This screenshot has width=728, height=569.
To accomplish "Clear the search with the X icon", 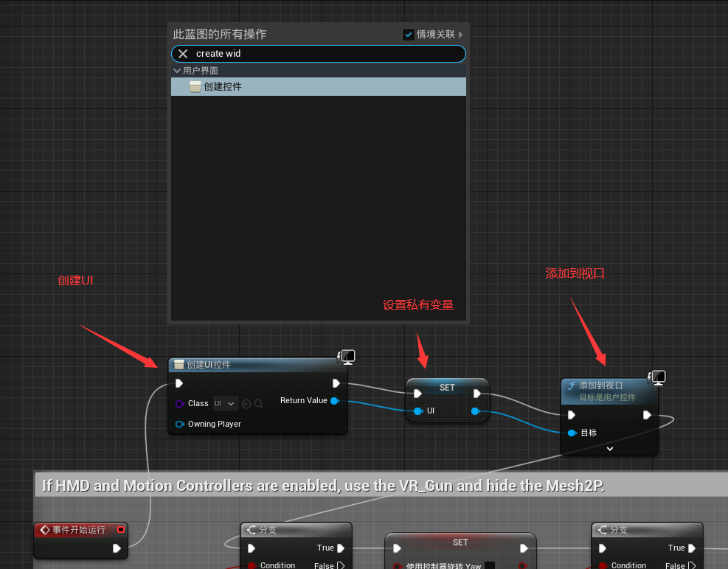I will pyautogui.click(x=183, y=54).
